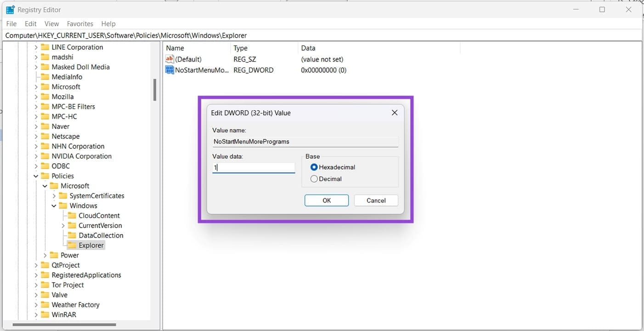Click the Value name field showing NoStartMenuMorePrograms
Screen dimensions: 644x331
coord(305,142)
